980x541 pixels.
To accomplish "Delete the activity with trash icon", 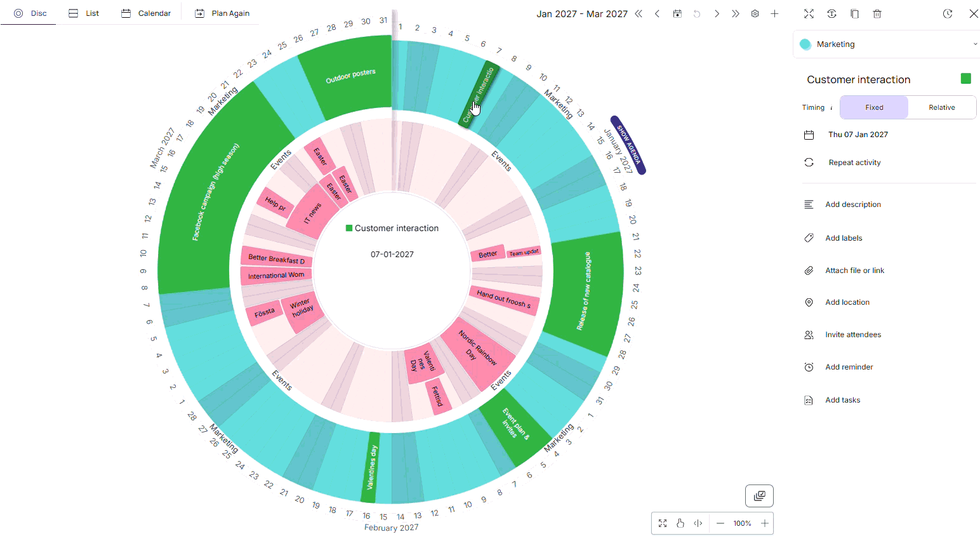I will (877, 13).
